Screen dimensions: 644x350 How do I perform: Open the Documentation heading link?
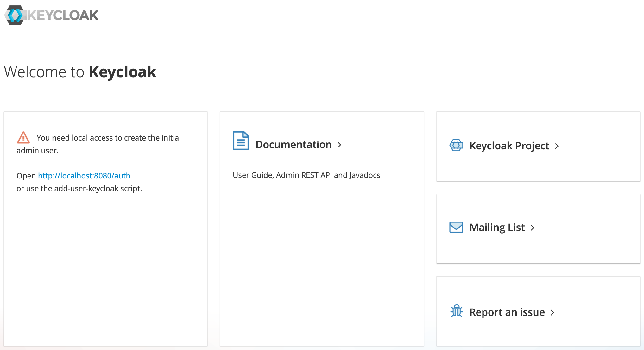pos(294,145)
